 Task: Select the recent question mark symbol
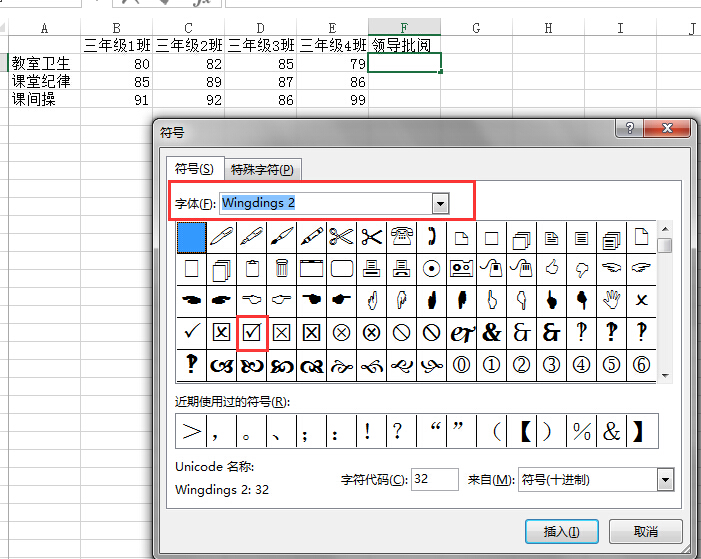point(401,431)
